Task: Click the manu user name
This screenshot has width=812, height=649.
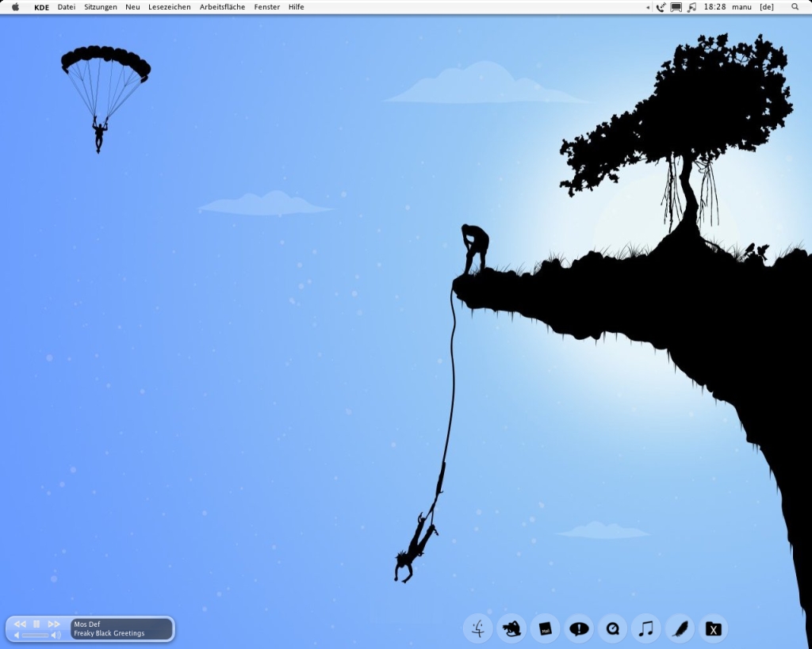Action: coord(741,7)
